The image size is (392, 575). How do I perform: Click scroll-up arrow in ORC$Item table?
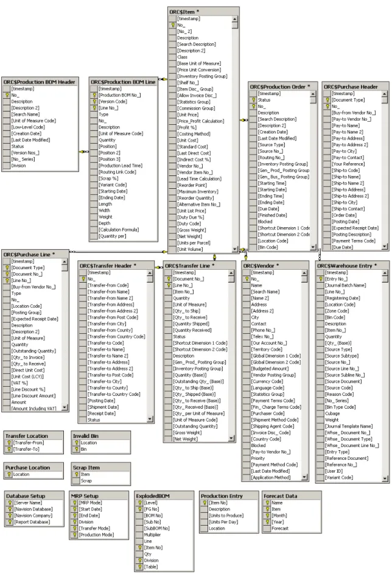[235, 19]
